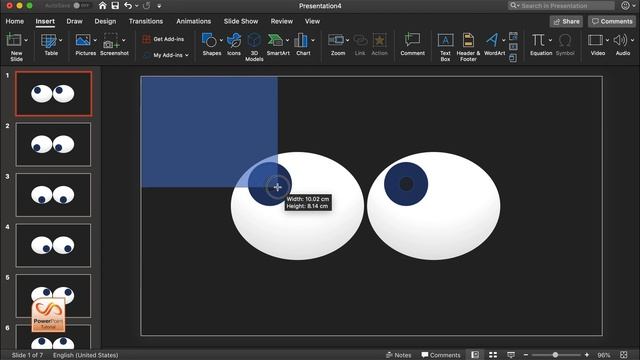Save the presentation with the disk icon
This screenshot has width=640, height=360.
click(x=115, y=6)
